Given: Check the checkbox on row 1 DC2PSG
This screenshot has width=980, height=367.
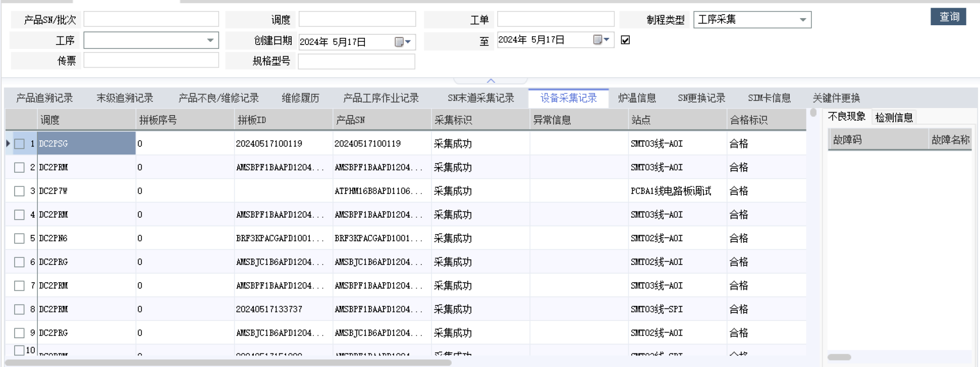Looking at the screenshot, I should 19,144.
